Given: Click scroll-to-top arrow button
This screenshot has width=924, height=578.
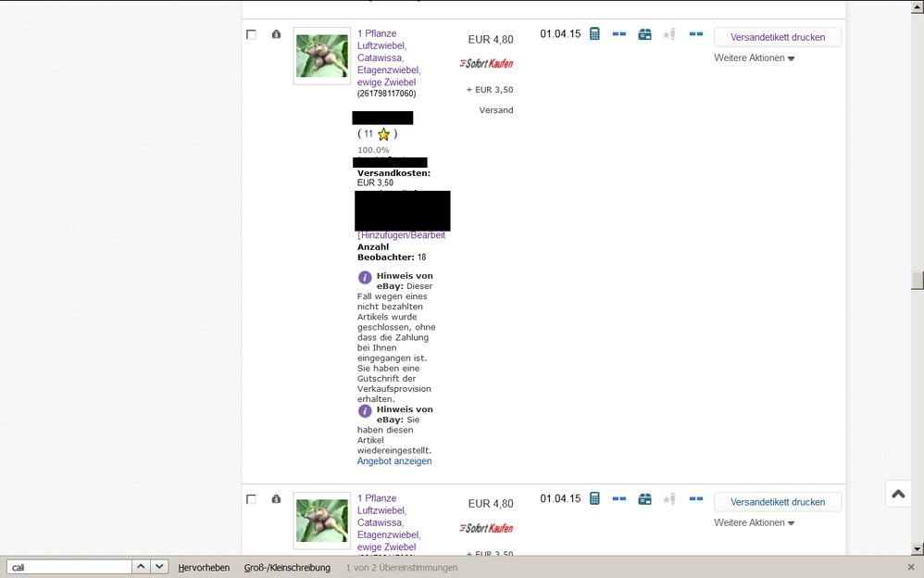Looking at the screenshot, I should (897, 494).
